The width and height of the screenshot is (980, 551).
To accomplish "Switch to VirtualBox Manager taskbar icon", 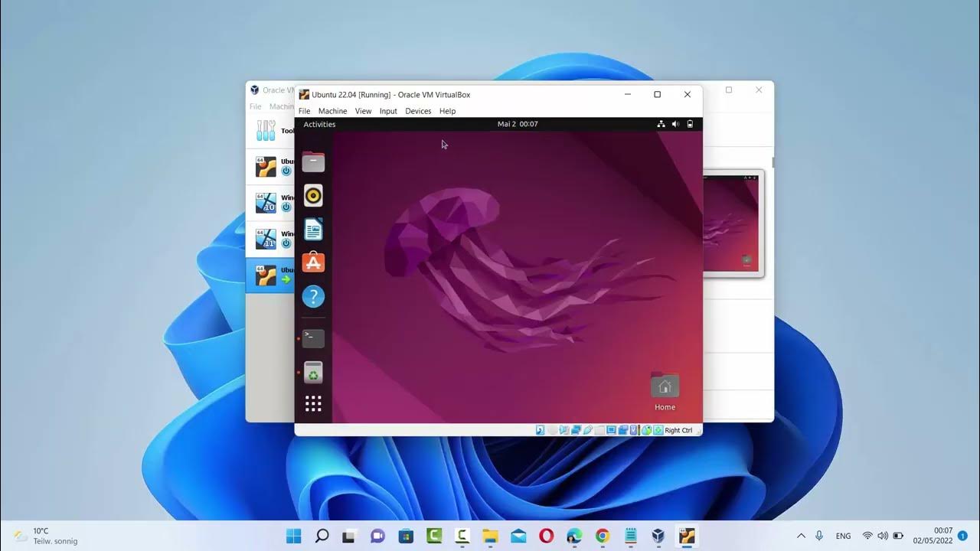I will 658,536.
